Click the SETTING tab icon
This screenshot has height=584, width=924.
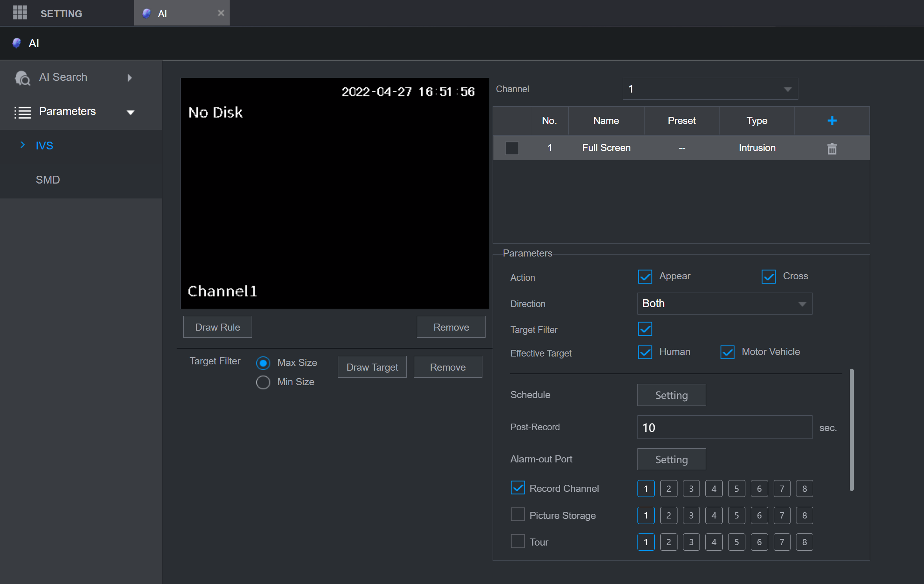coord(19,13)
